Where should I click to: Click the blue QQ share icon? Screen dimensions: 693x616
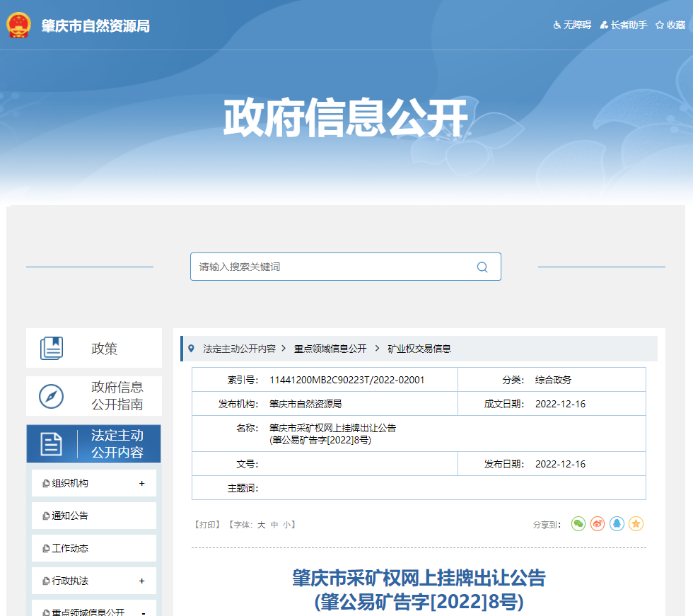click(x=616, y=523)
